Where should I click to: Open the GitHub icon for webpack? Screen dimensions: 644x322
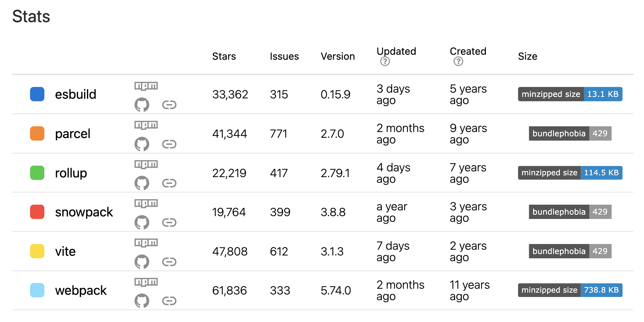[x=142, y=301]
